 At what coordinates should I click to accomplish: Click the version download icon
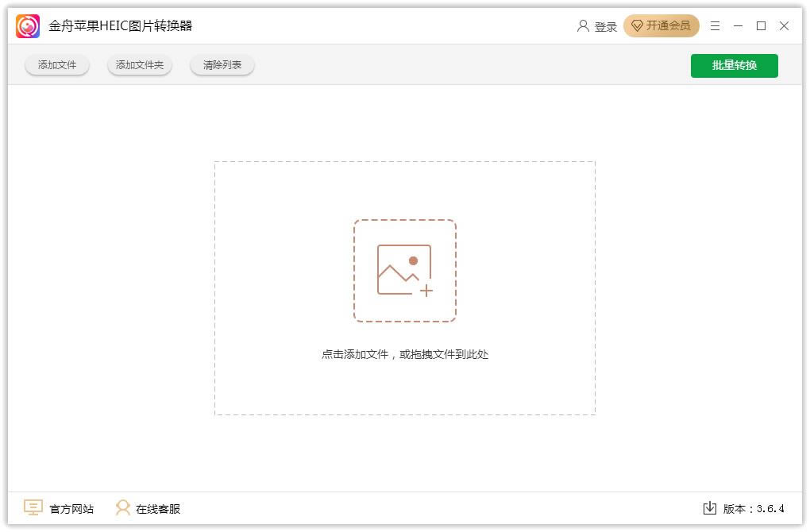coord(710,508)
